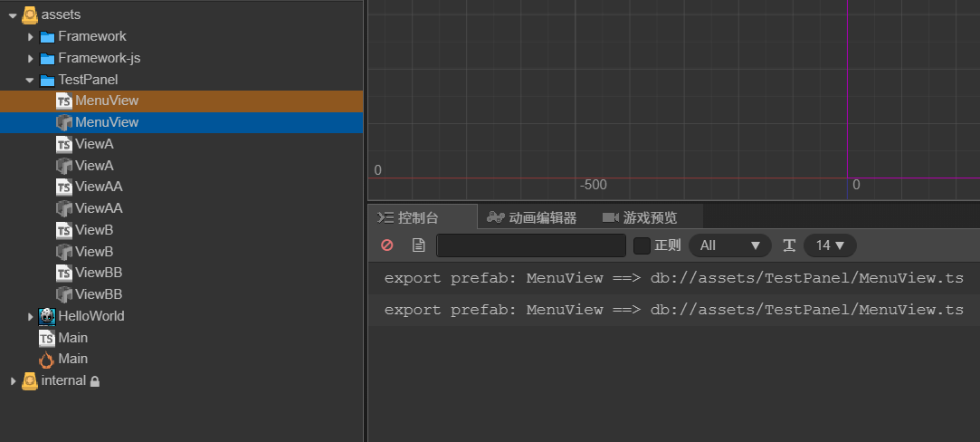Enable the 正则 regex checkbox
The width and height of the screenshot is (980, 442).
pyautogui.click(x=642, y=245)
